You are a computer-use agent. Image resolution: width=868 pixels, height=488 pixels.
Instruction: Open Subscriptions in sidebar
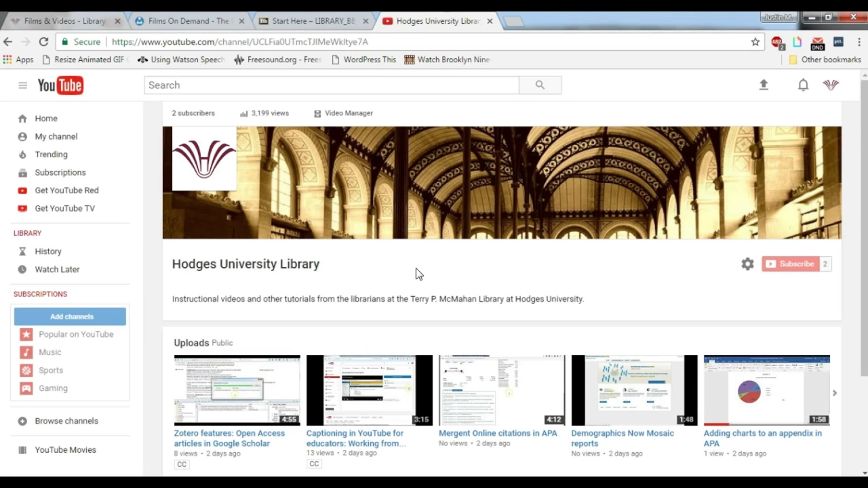coord(60,172)
